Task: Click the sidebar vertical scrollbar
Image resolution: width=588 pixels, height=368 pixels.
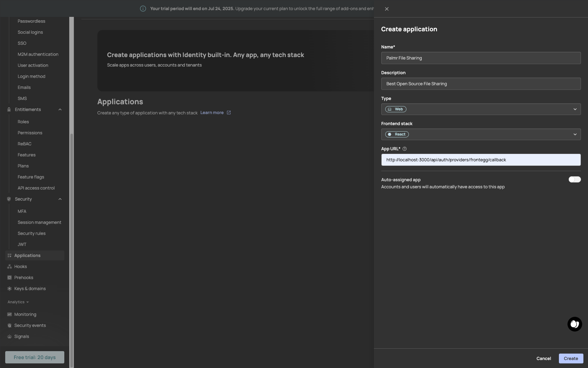Action: [x=72, y=250]
